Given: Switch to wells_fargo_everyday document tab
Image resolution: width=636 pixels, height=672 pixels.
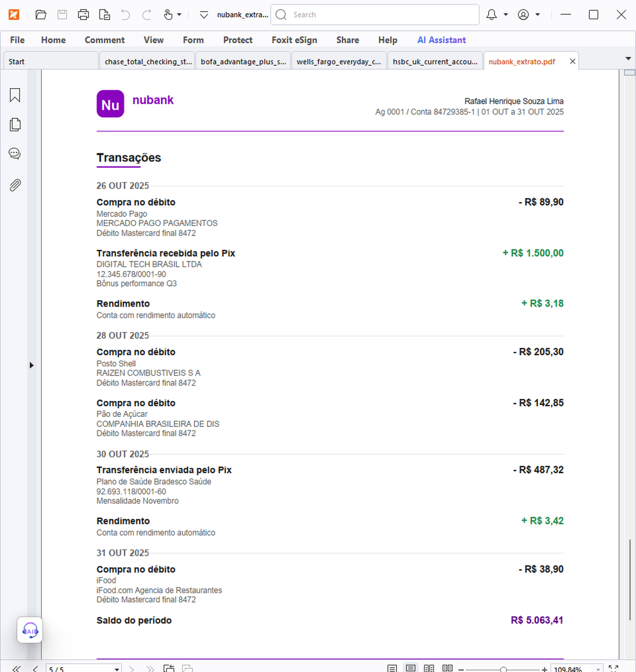Looking at the screenshot, I should click(339, 62).
